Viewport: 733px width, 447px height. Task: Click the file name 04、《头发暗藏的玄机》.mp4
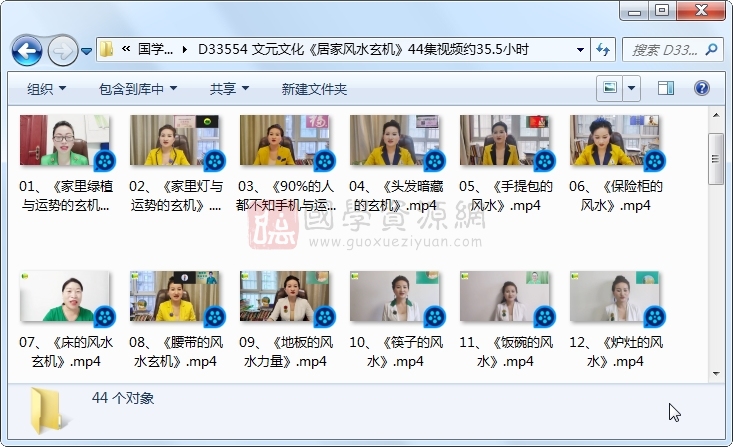395,196
